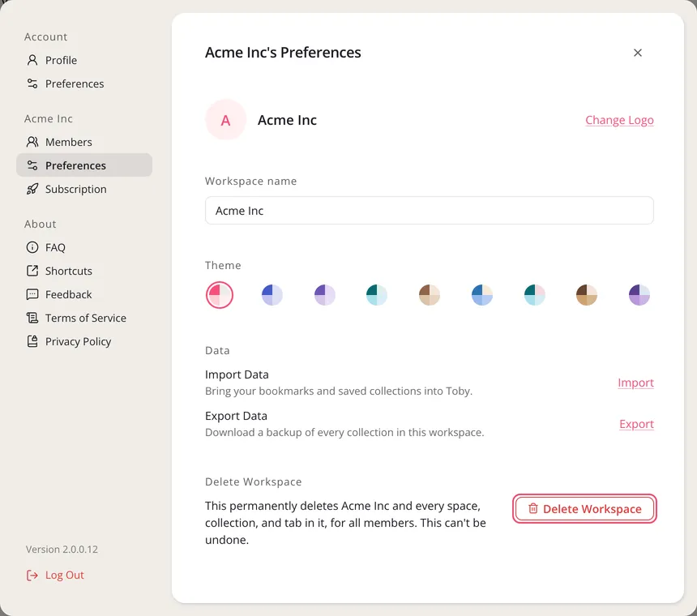The width and height of the screenshot is (697, 616).
Task: Focus the Workspace name input field
Action: point(429,210)
